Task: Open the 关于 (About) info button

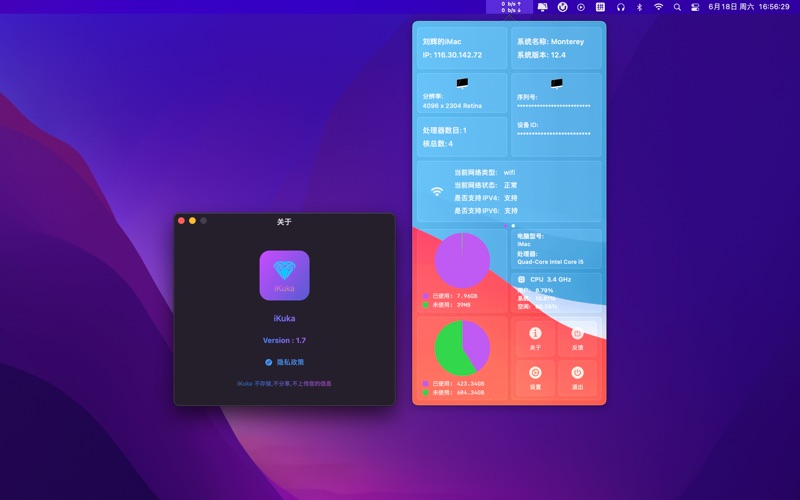Action: pyautogui.click(x=535, y=338)
